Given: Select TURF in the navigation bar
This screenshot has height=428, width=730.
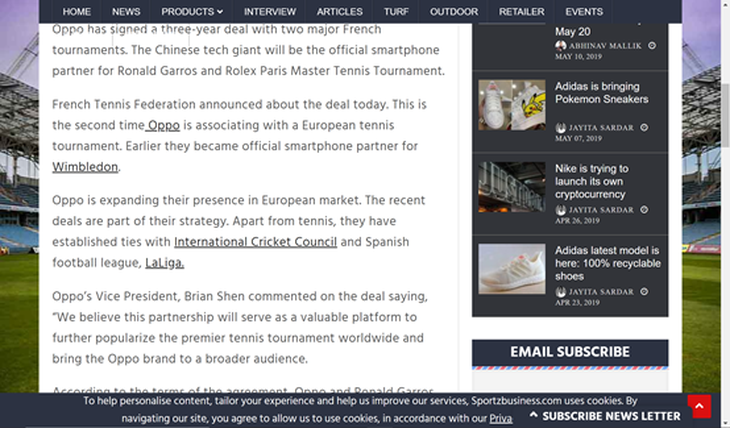Looking at the screenshot, I should click(396, 12).
